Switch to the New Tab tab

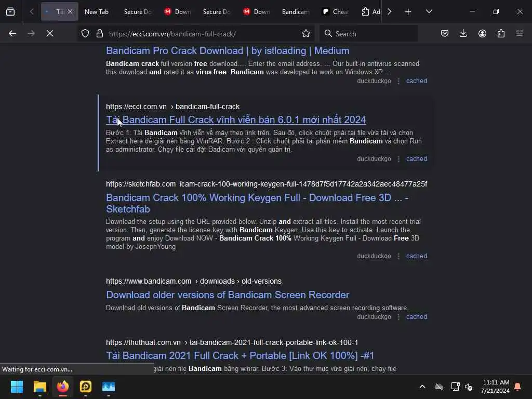(x=97, y=12)
